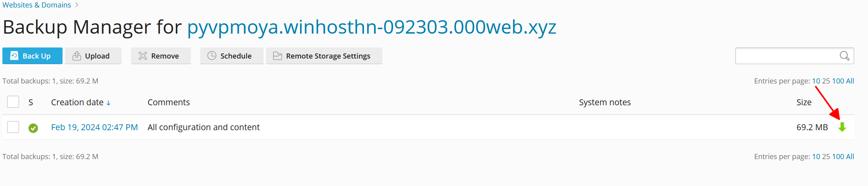
Task: Click the S status column header
Action: [31, 102]
